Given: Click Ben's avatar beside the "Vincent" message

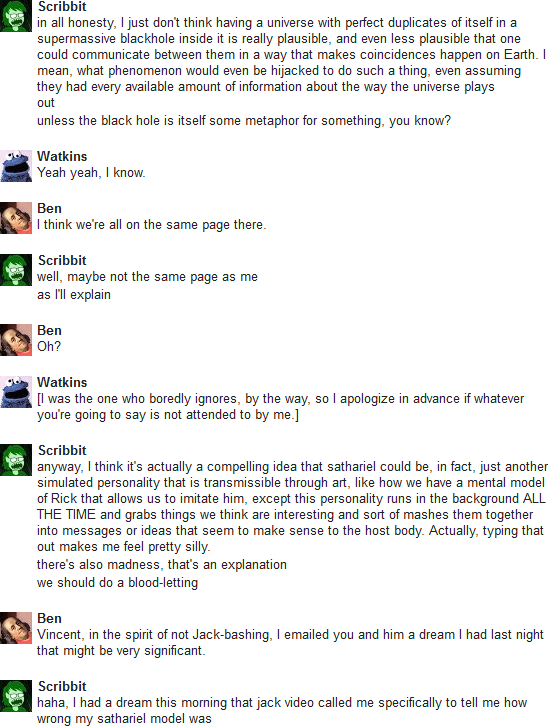Looking at the screenshot, I should point(16,628).
